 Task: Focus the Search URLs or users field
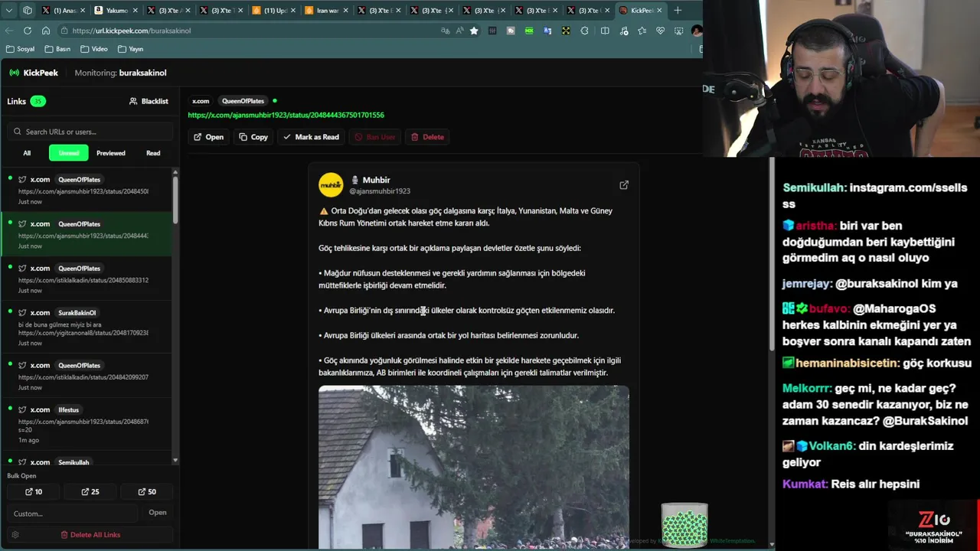coord(90,132)
